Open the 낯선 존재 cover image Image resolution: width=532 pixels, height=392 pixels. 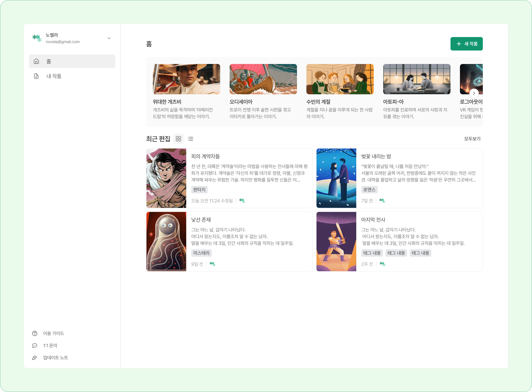166,241
